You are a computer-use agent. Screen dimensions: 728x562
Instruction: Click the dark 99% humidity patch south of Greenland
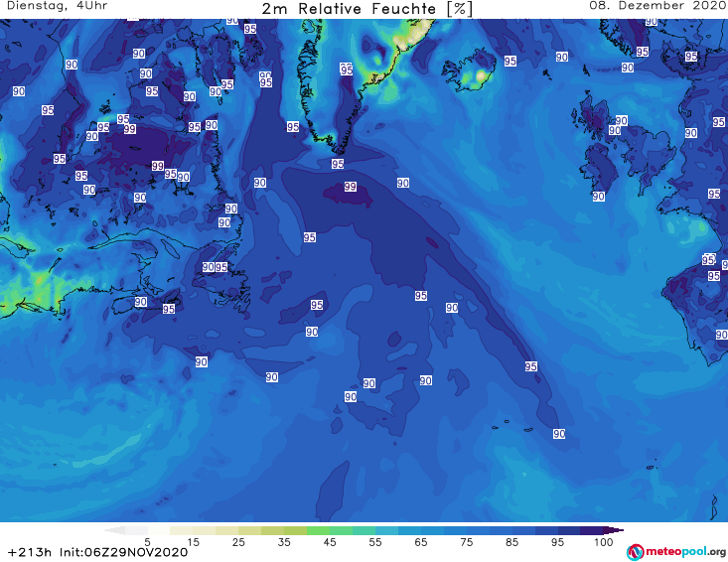click(349, 195)
